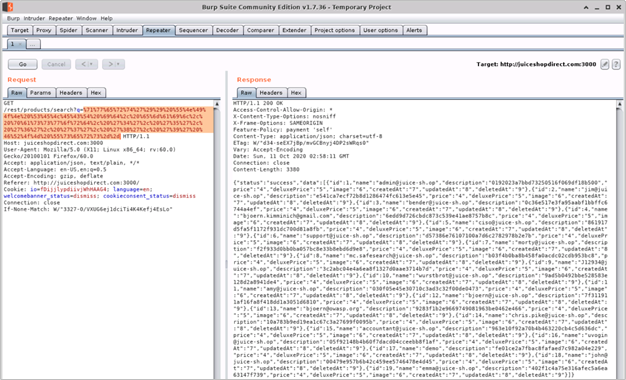This screenshot has height=380, width=626.
Task: Click the Date response header line
Action: 291,156
